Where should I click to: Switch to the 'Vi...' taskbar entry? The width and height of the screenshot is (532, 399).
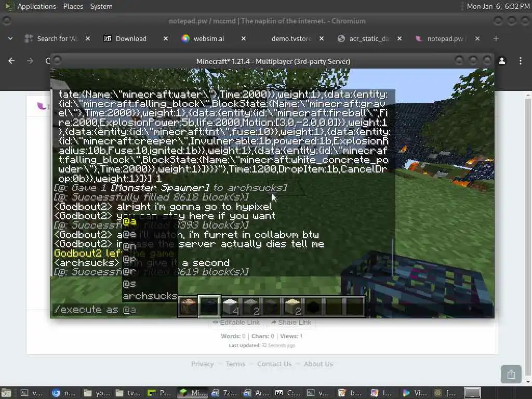(415, 393)
